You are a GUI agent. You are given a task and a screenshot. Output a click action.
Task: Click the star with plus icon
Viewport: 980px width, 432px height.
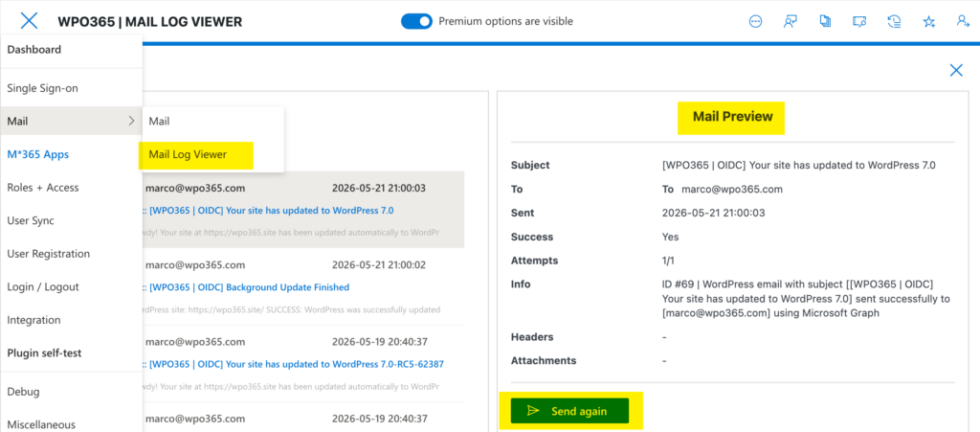pyautogui.click(x=928, y=21)
